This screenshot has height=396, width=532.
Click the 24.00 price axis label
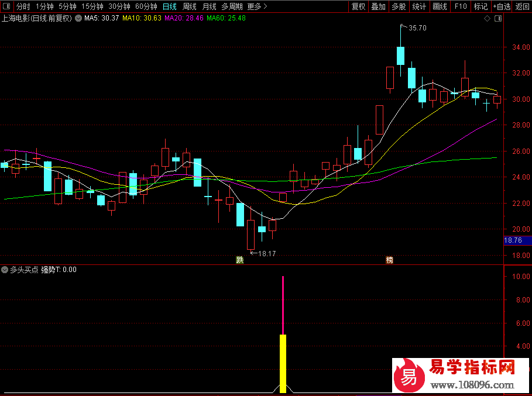(521, 177)
